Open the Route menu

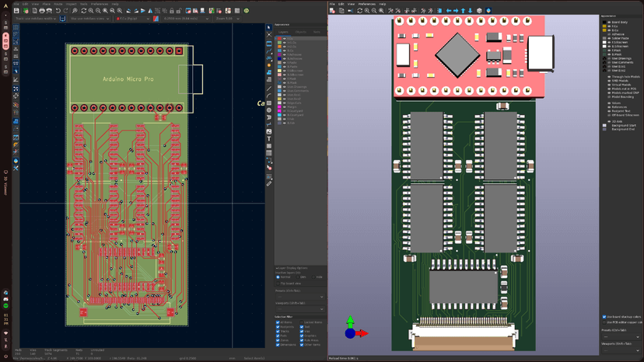[x=58, y=4]
